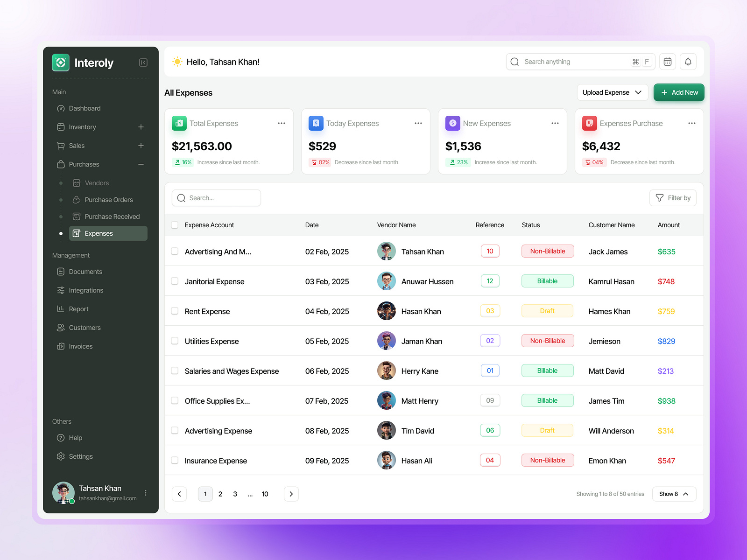
Task: Check the Janitorial Expense row checkbox
Action: 174,281
